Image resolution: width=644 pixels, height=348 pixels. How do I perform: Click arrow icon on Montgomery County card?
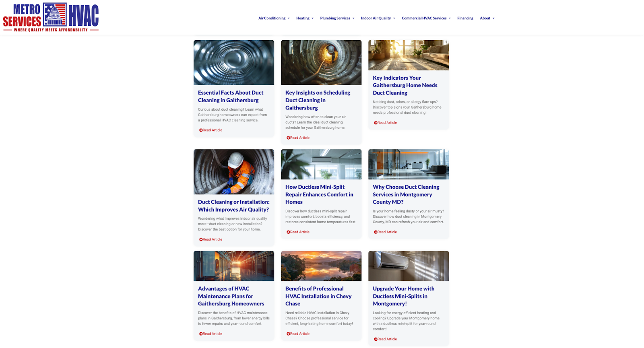pos(376,232)
